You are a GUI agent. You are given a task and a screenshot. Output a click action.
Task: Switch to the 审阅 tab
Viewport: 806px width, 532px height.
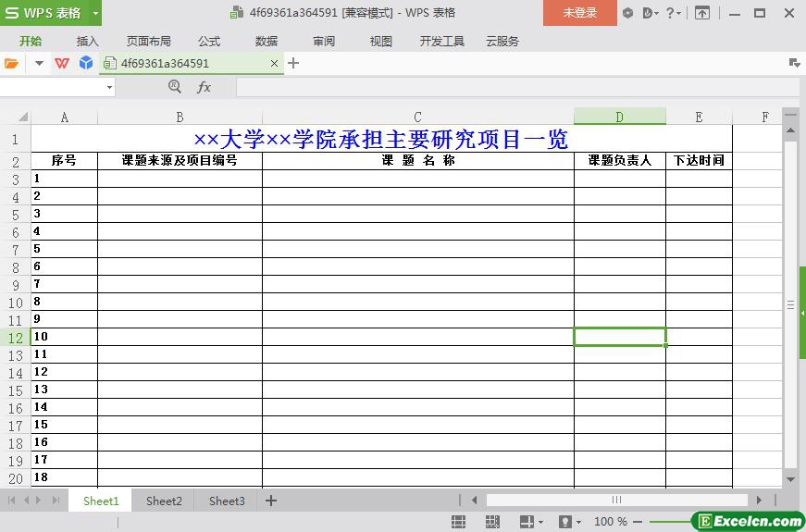(x=324, y=41)
